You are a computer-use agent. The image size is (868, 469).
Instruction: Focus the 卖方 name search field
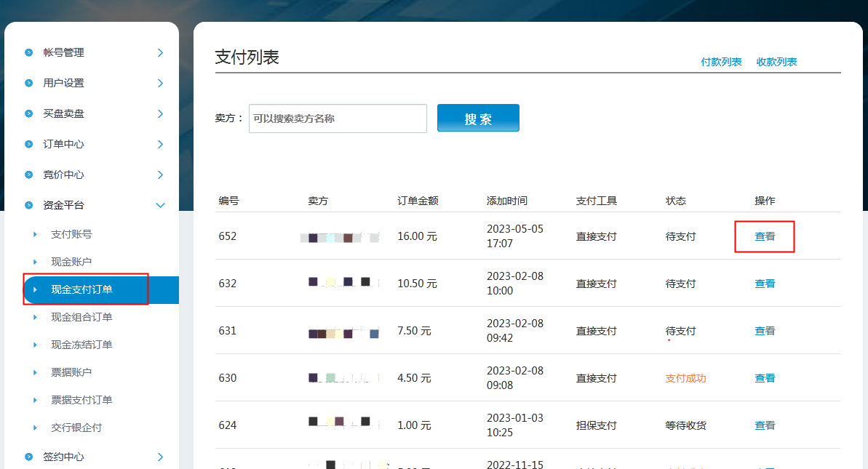[338, 119]
